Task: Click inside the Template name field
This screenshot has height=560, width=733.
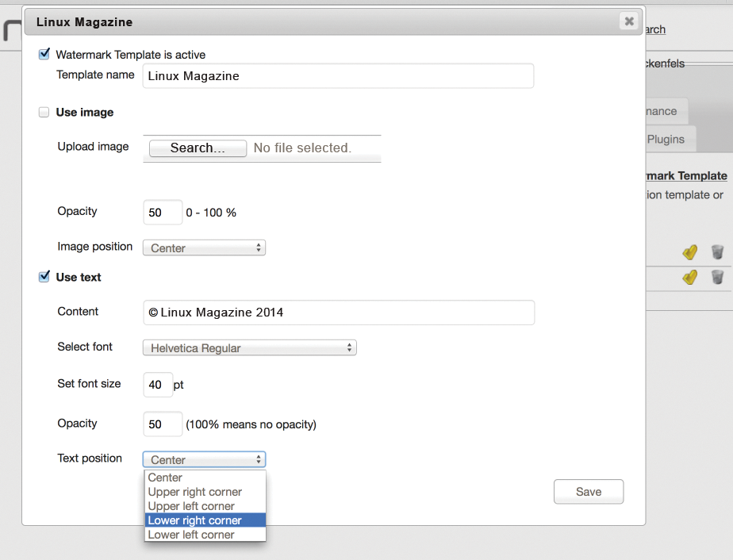Action: tap(338, 75)
